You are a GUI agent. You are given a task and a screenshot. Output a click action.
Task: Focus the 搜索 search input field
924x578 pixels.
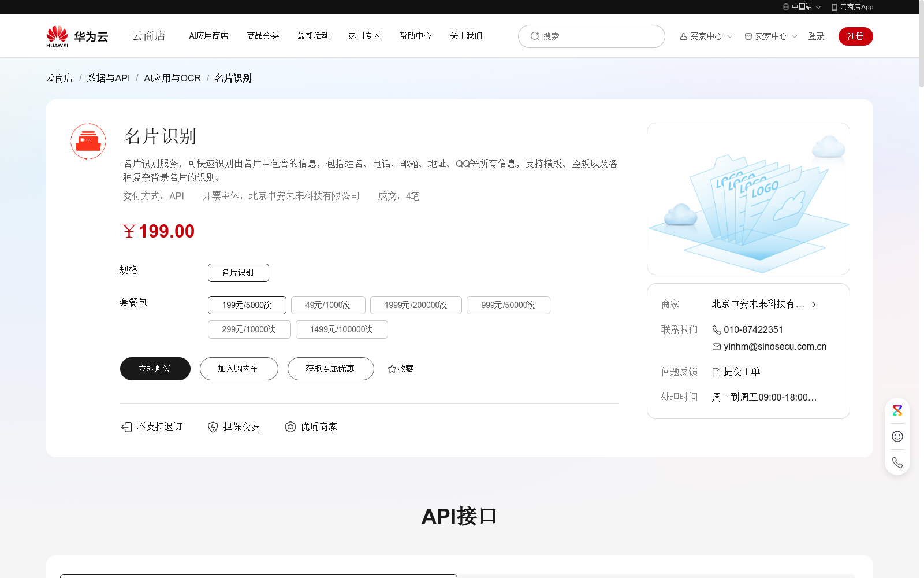pos(591,36)
